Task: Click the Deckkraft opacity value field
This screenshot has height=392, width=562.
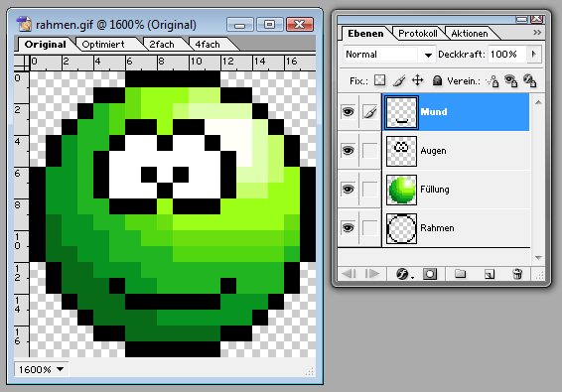Action: 506,55
